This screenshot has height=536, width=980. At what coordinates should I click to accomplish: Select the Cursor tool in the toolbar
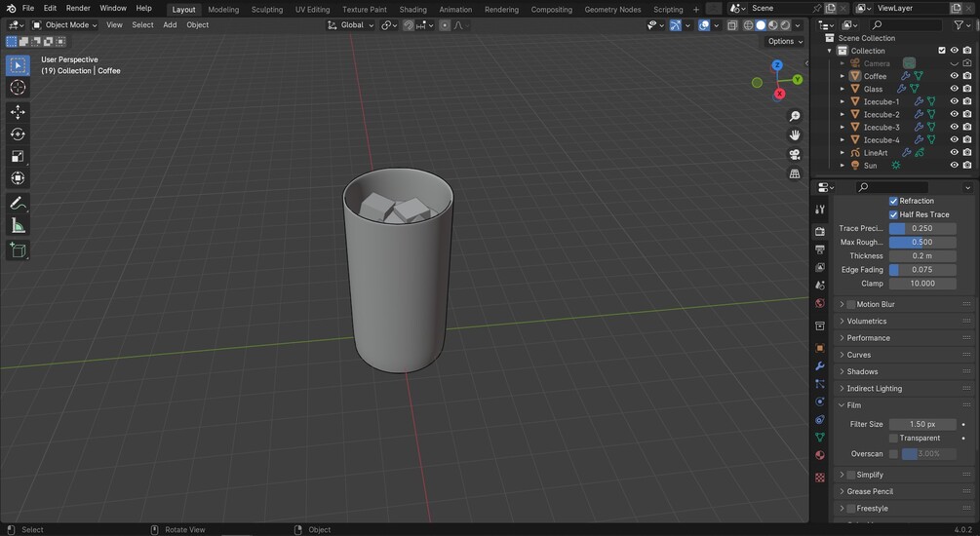18,88
